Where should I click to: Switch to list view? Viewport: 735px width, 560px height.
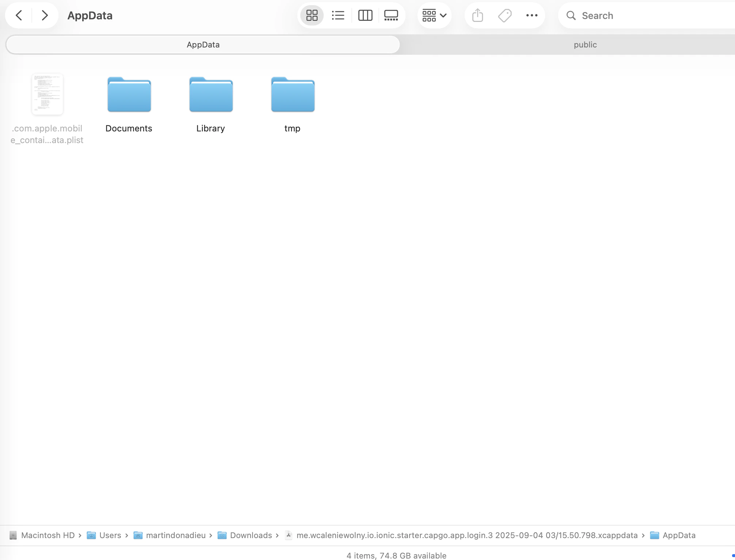(338, 15)
